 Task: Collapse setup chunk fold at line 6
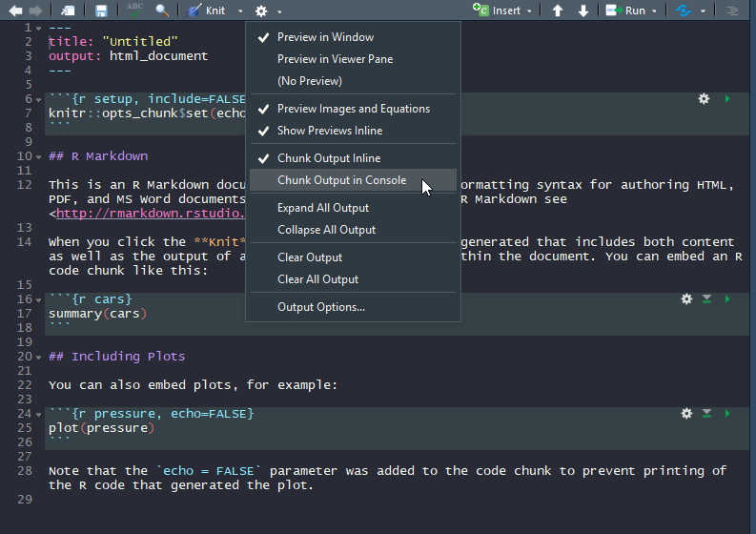(38, 100)
